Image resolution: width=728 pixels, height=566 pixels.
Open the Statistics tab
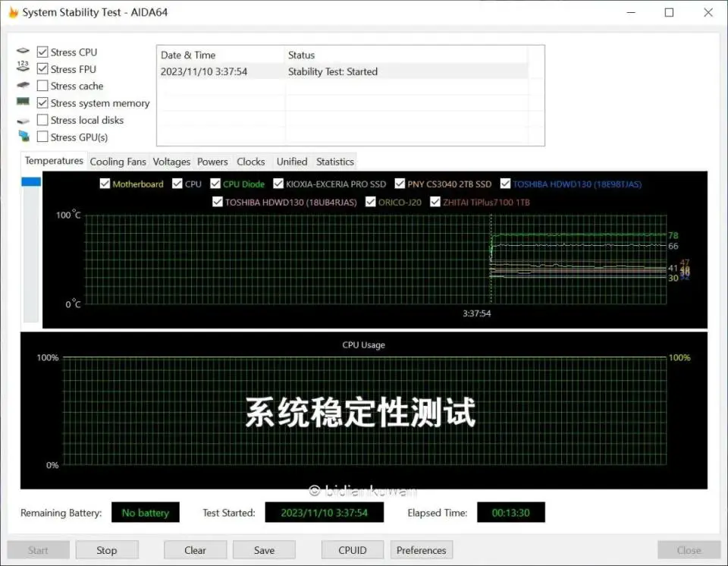click(335, 162)
